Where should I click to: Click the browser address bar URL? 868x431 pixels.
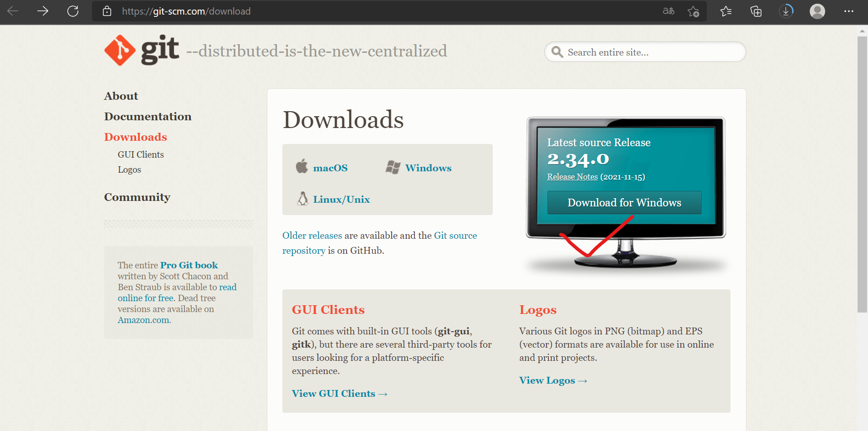[186, 11]
